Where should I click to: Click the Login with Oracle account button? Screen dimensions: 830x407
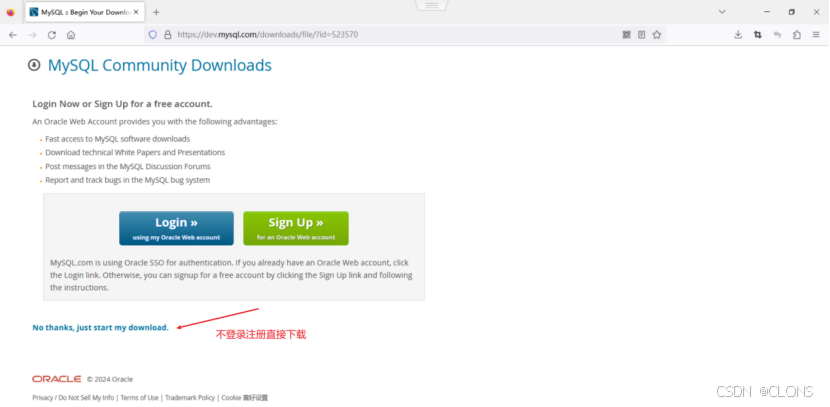point(176,228)
